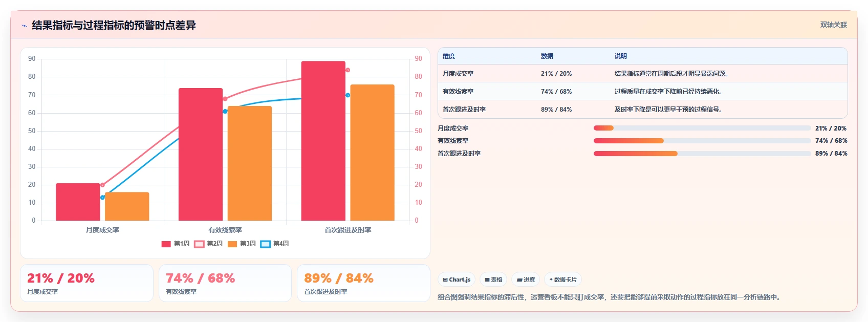Click the lightning icon beside the panel title
The height and width of the screenshot is (322, 868).
(24, 26)
